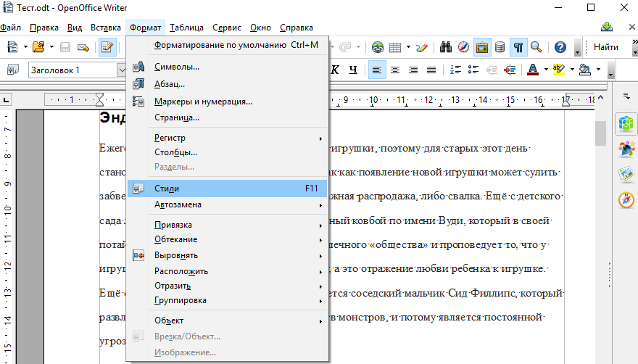Open the Properties deck in sidebar
This screenshot has height=364, width=638.
626,123
